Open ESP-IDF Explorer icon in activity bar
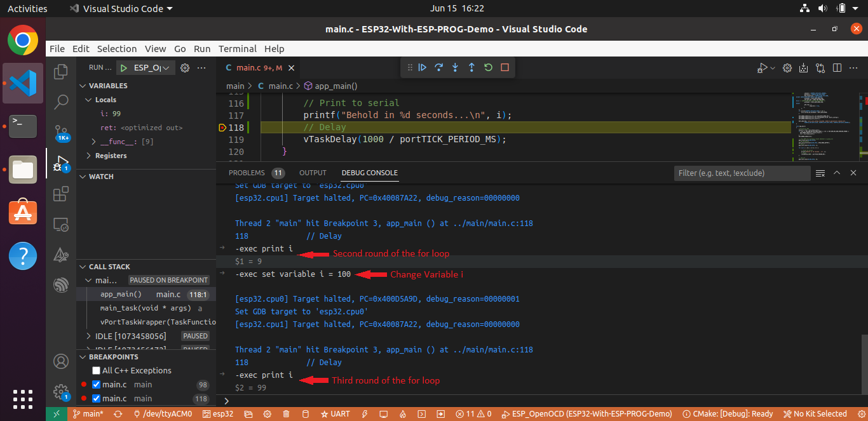This screenshot has height=421, width=868. [x=61, y=285]
